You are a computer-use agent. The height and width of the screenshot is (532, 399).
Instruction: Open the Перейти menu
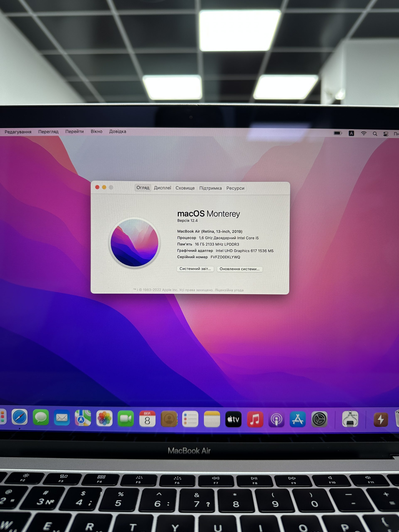(75, 132)
